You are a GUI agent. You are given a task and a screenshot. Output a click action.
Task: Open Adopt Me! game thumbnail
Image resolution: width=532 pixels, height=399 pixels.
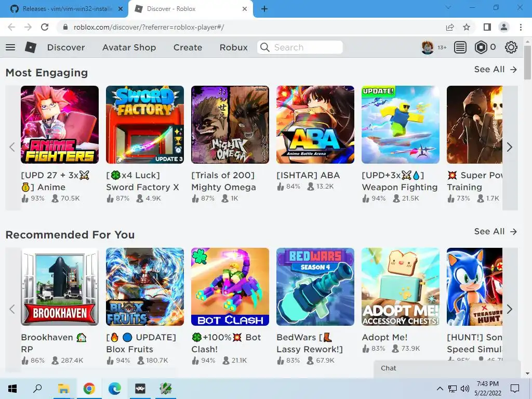click(x=401, y=287)
